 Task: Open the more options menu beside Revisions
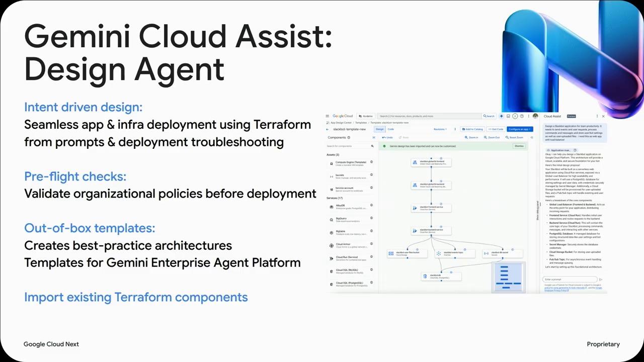point(455,129)
